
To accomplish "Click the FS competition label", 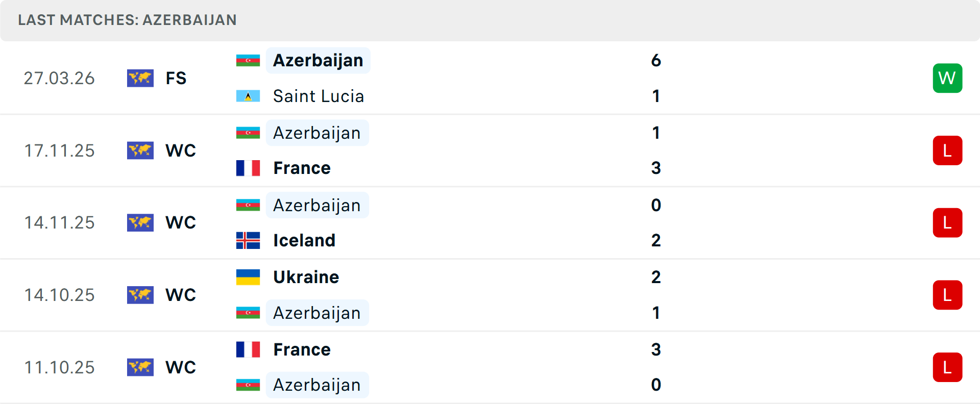I will pos(176,78).
